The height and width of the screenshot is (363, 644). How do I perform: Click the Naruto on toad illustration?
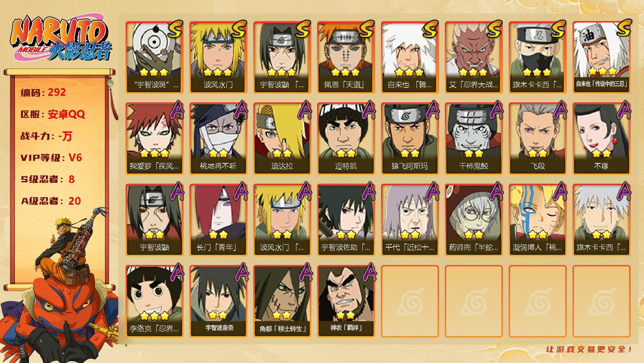tap(60, 287)
